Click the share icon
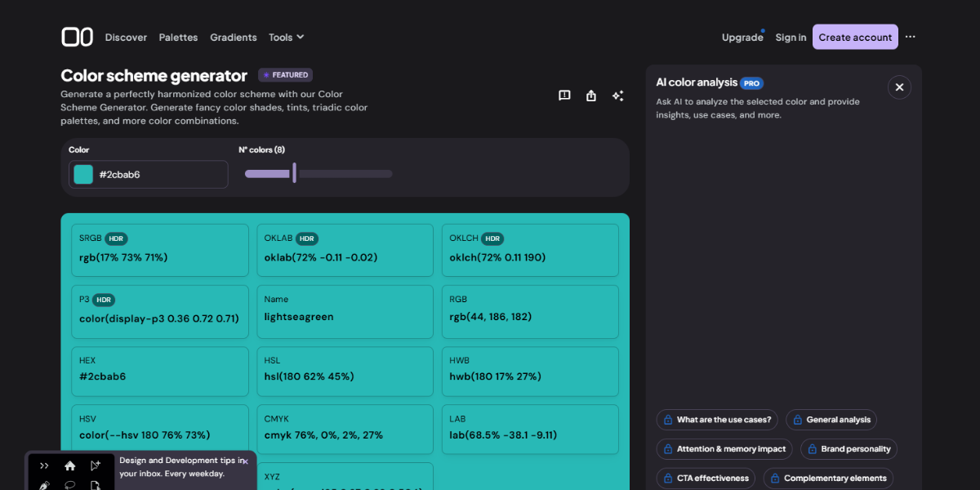Viewport: 980px width, 490px height. click(591, 96)
